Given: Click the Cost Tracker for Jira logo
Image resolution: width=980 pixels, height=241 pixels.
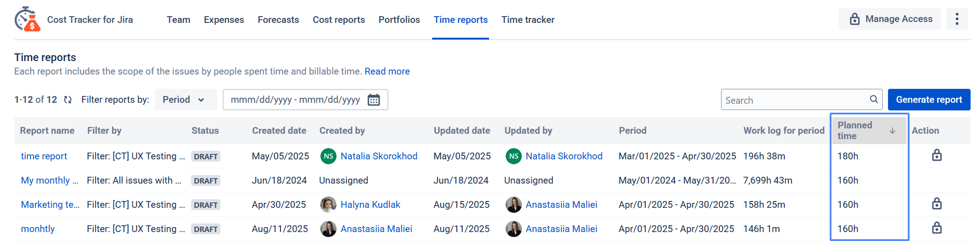Looking at the screenshot, I should pyautogui.click(x=27, y=19).
